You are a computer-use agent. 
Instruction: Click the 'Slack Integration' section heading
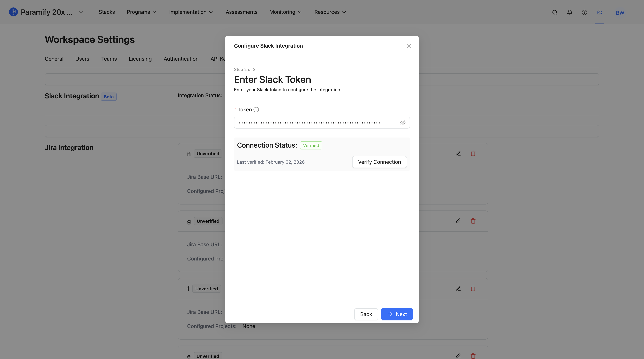coord(72,96)
